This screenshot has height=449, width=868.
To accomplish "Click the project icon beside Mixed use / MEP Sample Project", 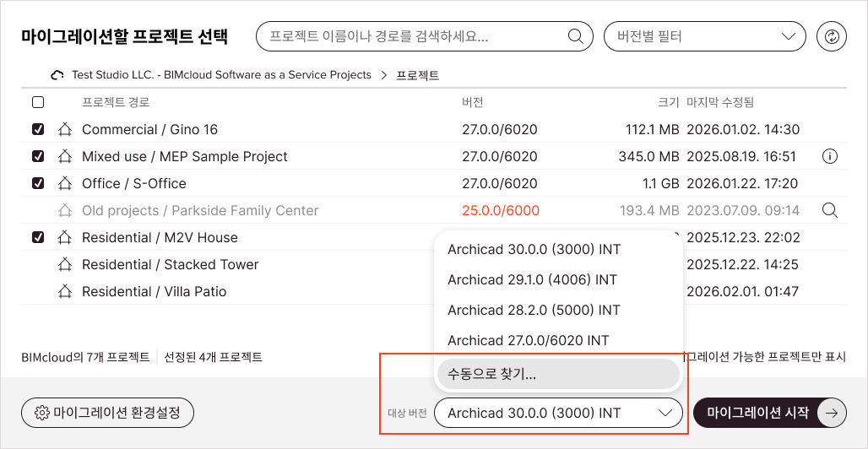I will 65,157.
